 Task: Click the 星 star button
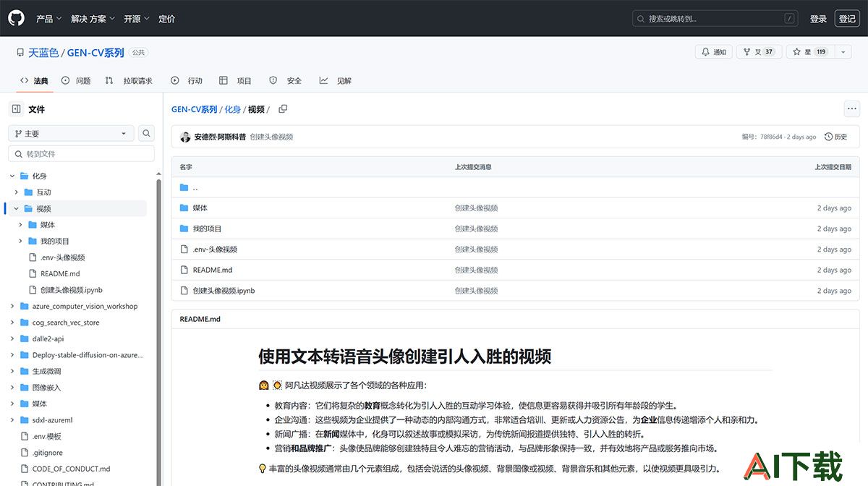pos(810,52)
